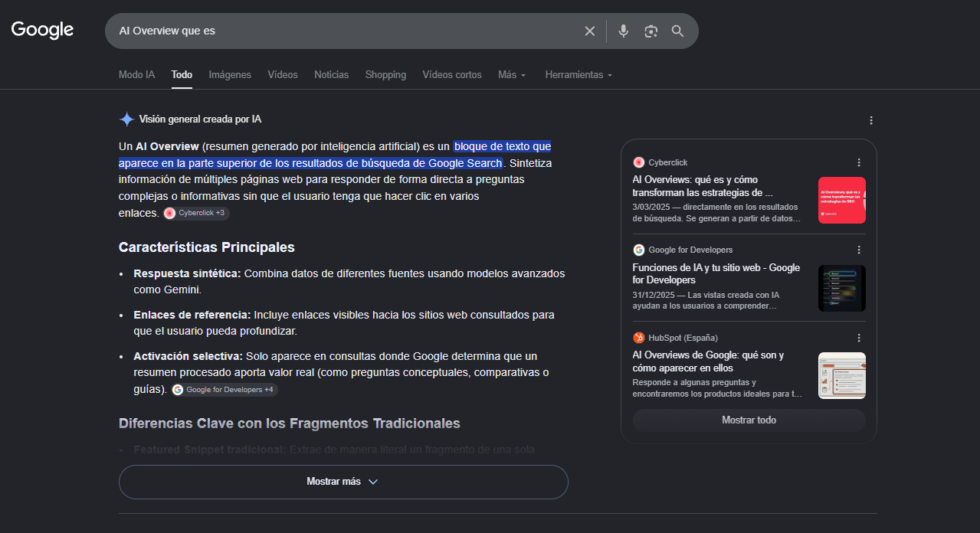Screen dimensions: 980x533
Task: Expand the overview with Mostrar más
Action: click(x=343, y=482)
